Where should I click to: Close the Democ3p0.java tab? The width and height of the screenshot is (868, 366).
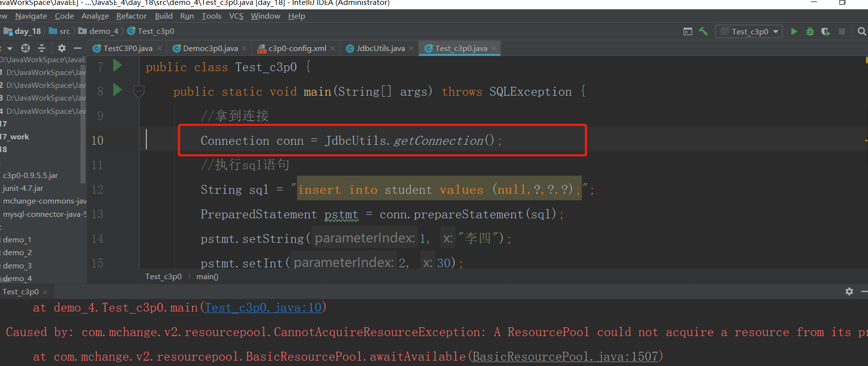(x=244, y=49)
